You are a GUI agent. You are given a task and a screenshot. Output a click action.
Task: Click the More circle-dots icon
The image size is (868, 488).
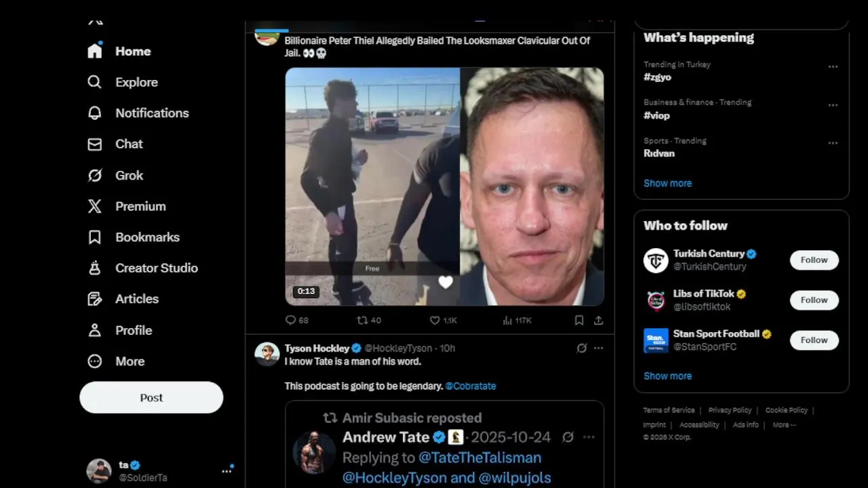pyautogui.click(x=95, y=361)
